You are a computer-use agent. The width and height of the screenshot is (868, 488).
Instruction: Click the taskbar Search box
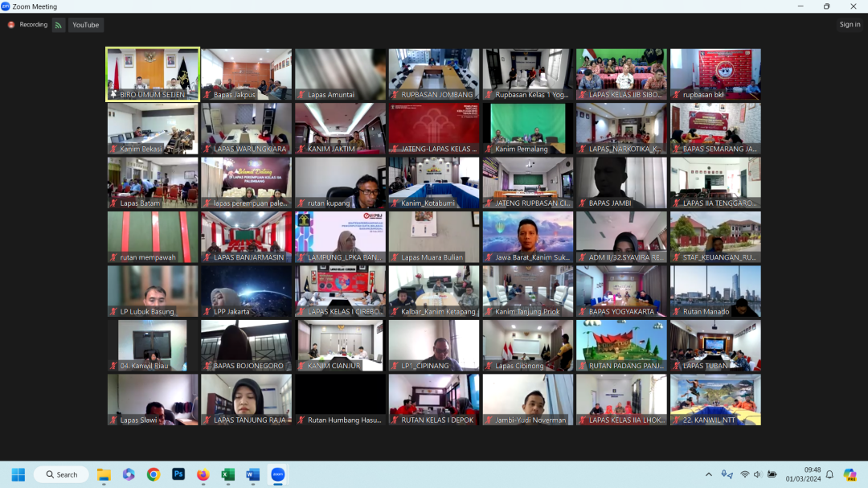[x=61, y=474]
